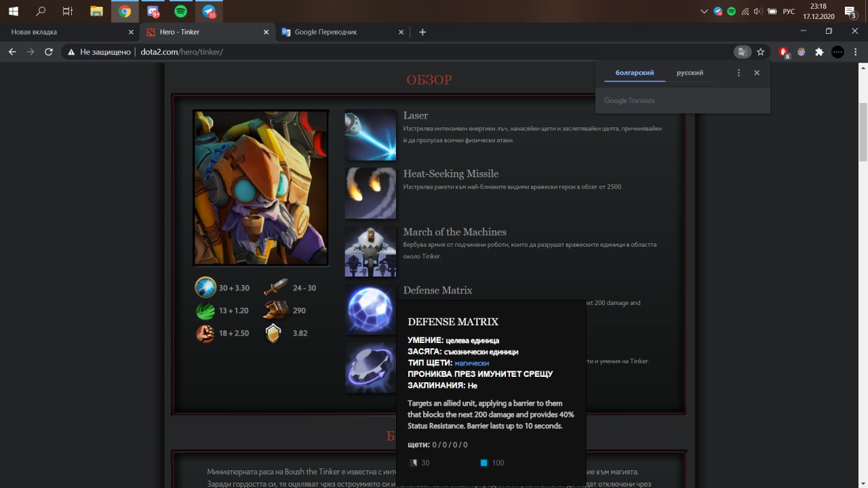Viewport: 868px width, 488px height.
Task: Click the Heat-Seeking Missile ability icon
Action: coord(370,193)
